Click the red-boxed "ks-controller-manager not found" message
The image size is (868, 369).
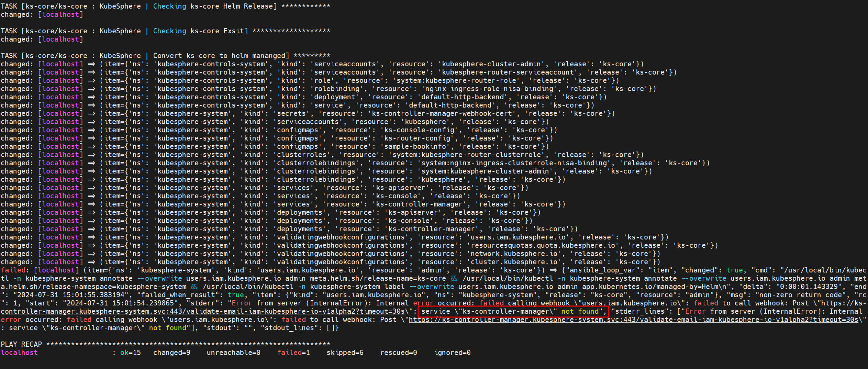tap(513, 312)
